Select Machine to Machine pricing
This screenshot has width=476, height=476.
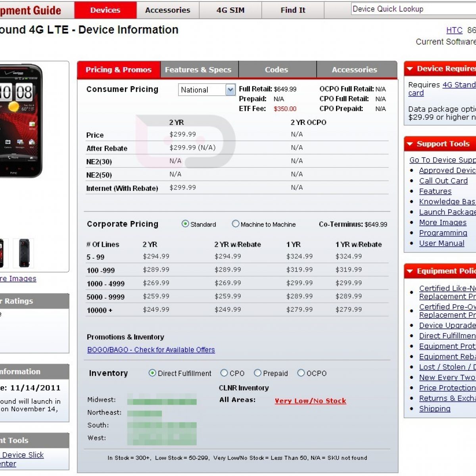(x=236, y=224)
